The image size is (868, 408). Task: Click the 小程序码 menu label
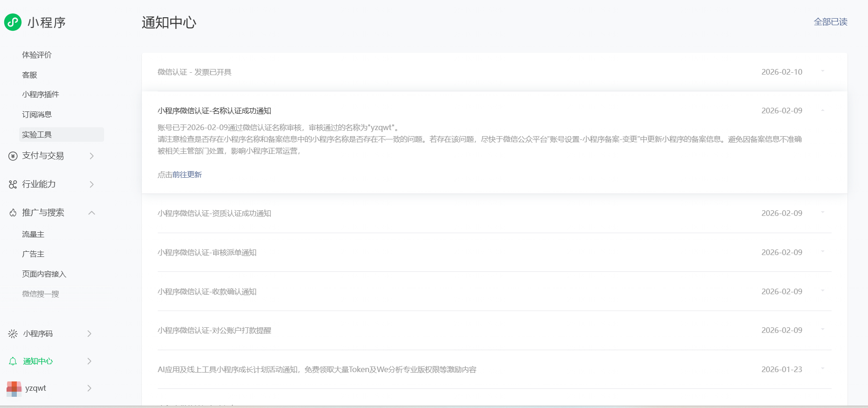coord(38,334)
